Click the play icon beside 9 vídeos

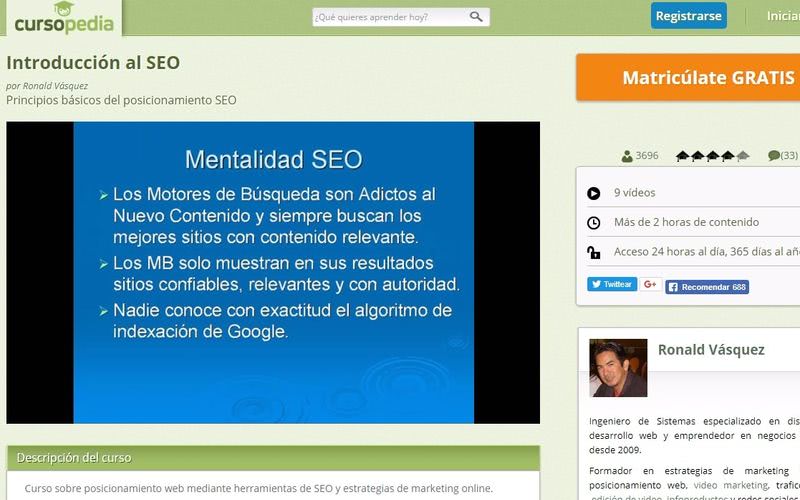pos(594,193)
